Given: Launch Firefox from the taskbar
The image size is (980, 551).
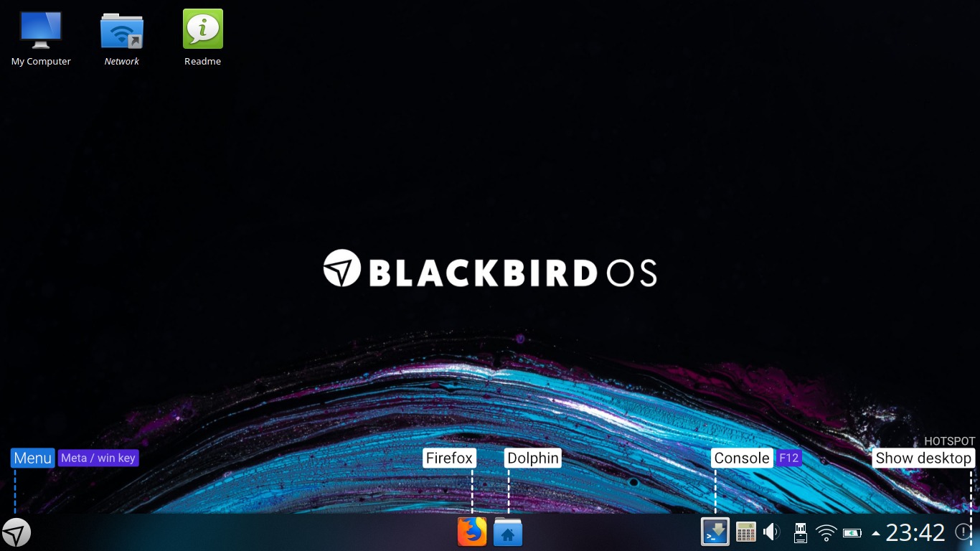Looking at the screenshot, I should point(472,532).
